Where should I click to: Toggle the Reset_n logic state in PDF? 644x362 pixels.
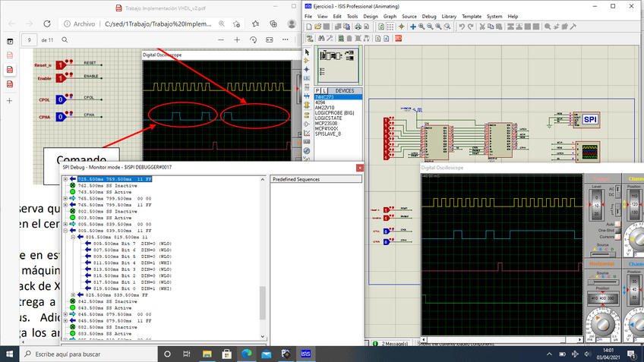pos(59,65)
